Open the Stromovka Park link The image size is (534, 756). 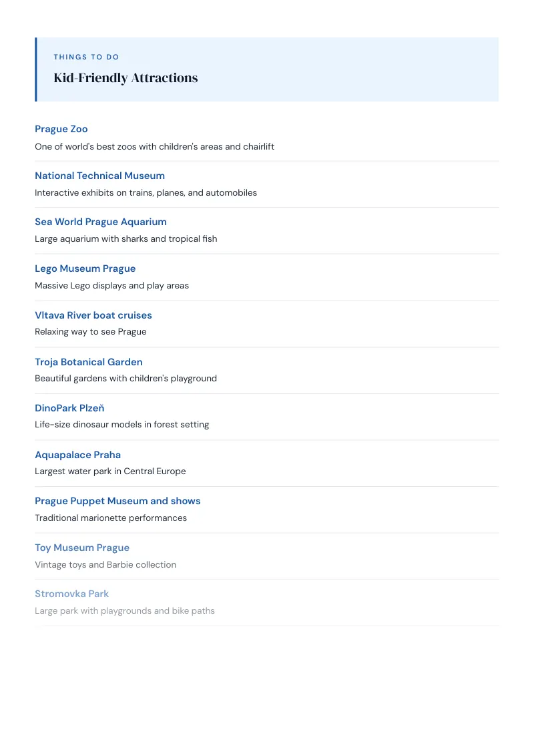[x=72, y=594]
